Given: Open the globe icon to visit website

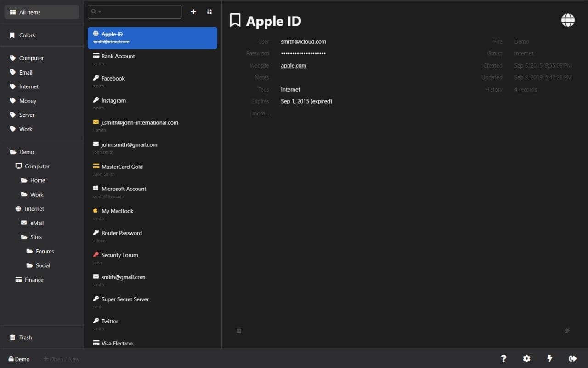Looking at the screenshot, I should pyautogui.click(x=568, y=20).
